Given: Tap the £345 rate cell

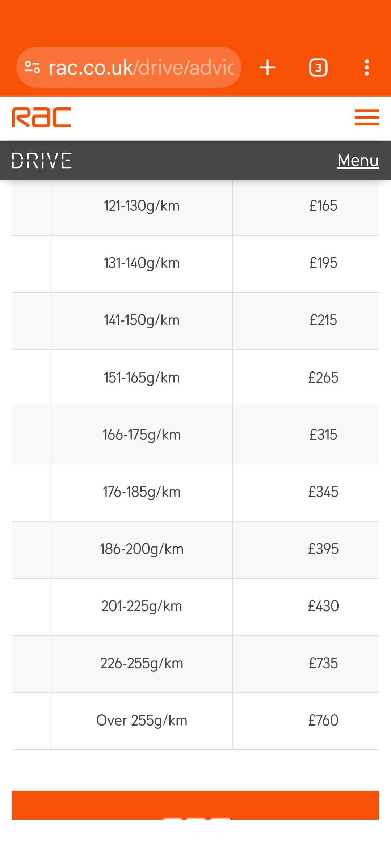Looking at the screenshot, I should point(323,492).
